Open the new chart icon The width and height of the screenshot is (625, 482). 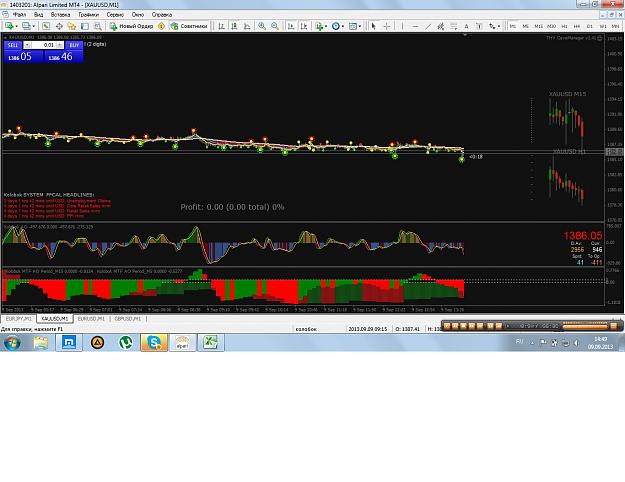9,26
